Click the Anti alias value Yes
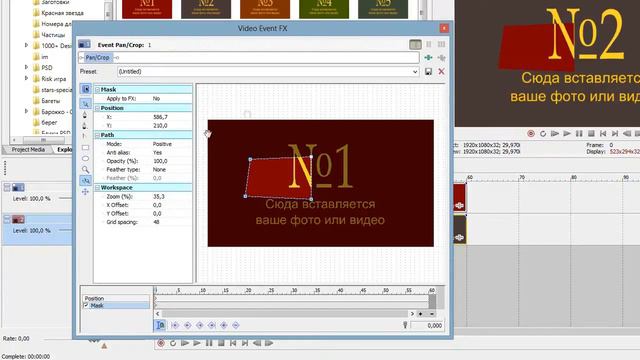This screenshot has height=360, width=640. (x=157, y=152)
